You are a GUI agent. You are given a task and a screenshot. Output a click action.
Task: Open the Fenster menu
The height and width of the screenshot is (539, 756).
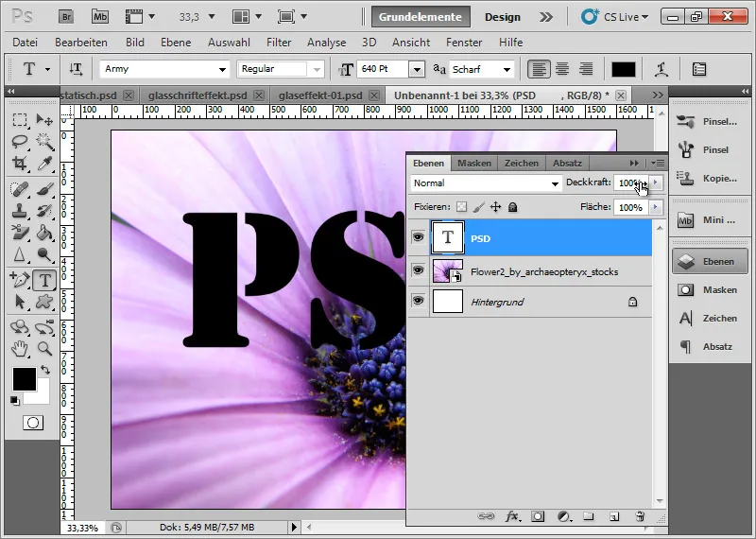click(x=464, y=43)
